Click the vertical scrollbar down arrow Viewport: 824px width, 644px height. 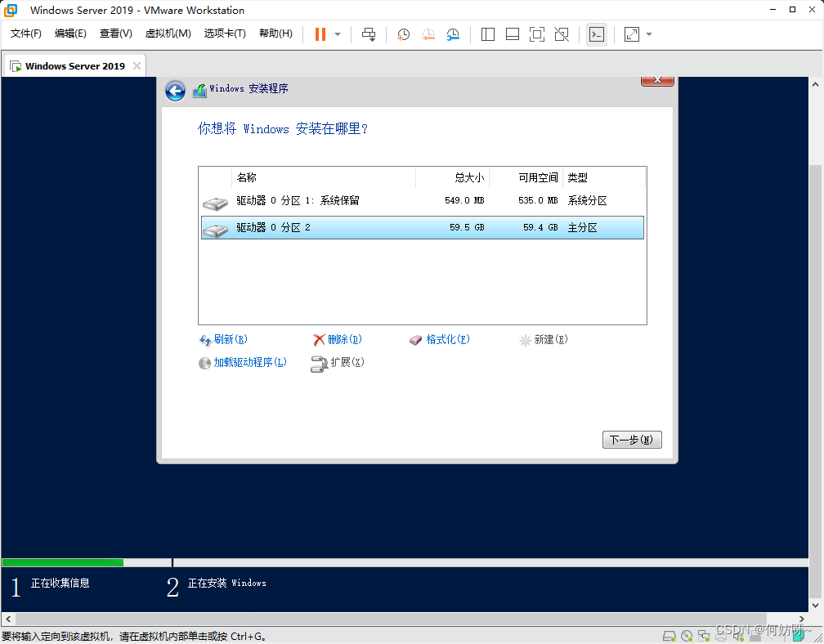(816, 605)
